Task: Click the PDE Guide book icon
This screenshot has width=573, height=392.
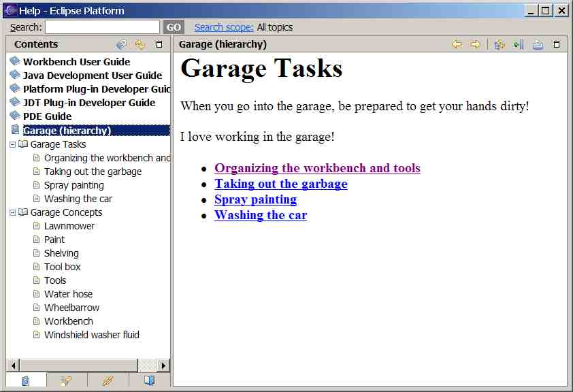Action: [x=15, y=115]
